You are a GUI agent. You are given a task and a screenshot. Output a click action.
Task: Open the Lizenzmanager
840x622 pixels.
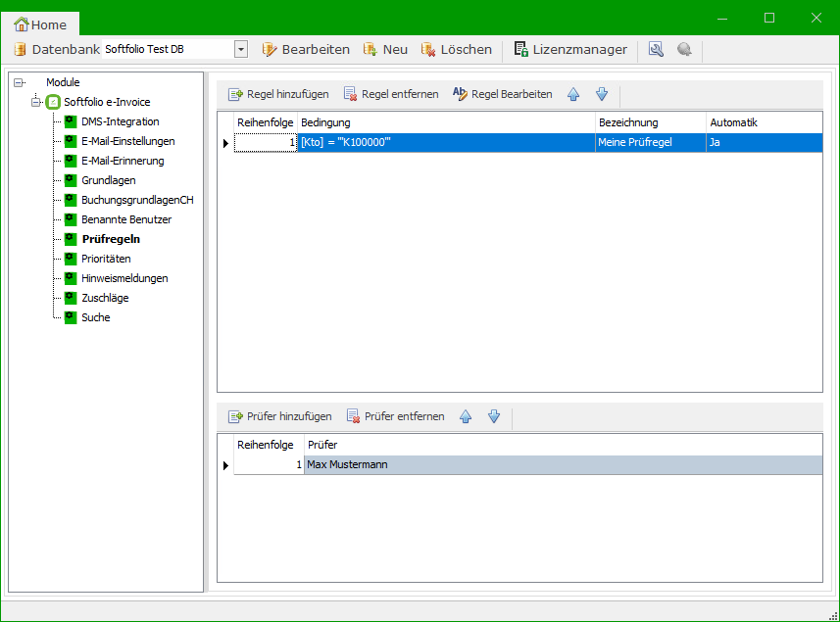coord(570,49)
